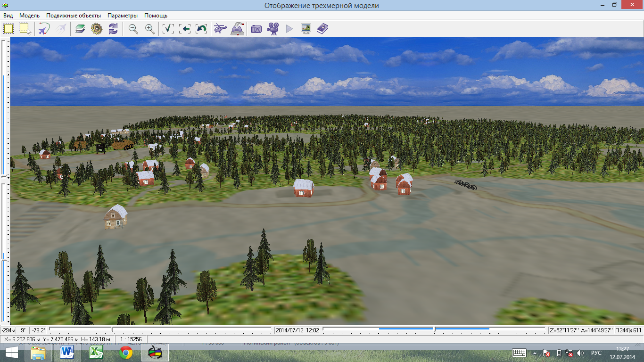Start flight along route airplane icon
The height and width of the screenshot is (362, 644).
[x=45, y=29]
